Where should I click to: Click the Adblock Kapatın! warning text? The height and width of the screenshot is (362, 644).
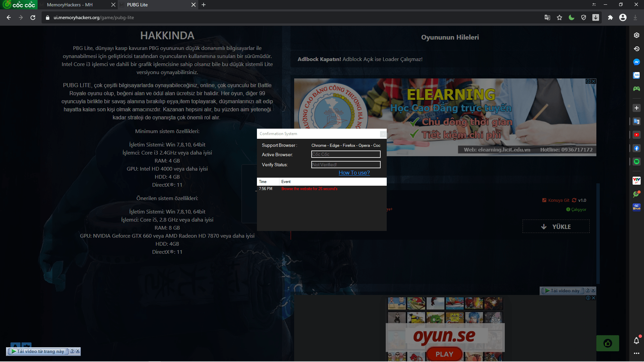319,59
